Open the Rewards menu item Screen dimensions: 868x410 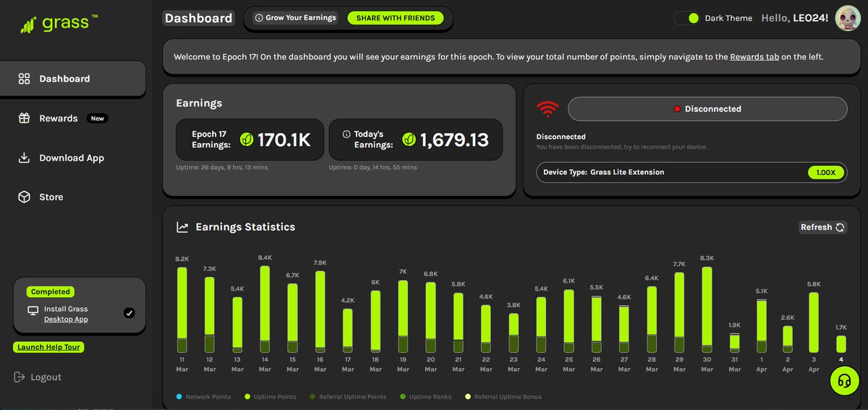(x=58, y=119)
